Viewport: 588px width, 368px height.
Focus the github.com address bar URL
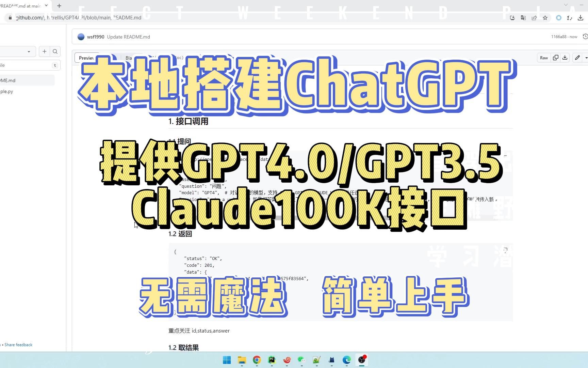pyautogui.click(x=79, y=18)
